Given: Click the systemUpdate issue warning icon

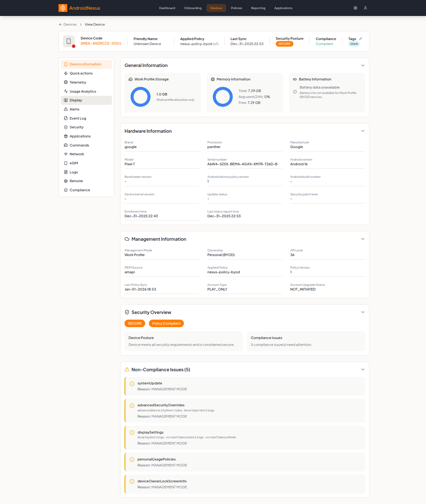Looking at the screenshot, I should pos(132,384).
